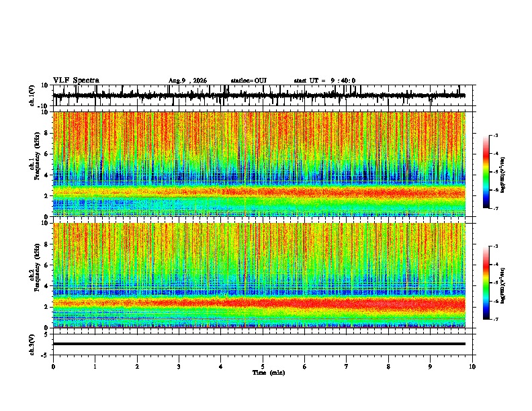Click the "ch.3(V)" axis label
The width and height of the screenshot is (532, 411).
32,345
